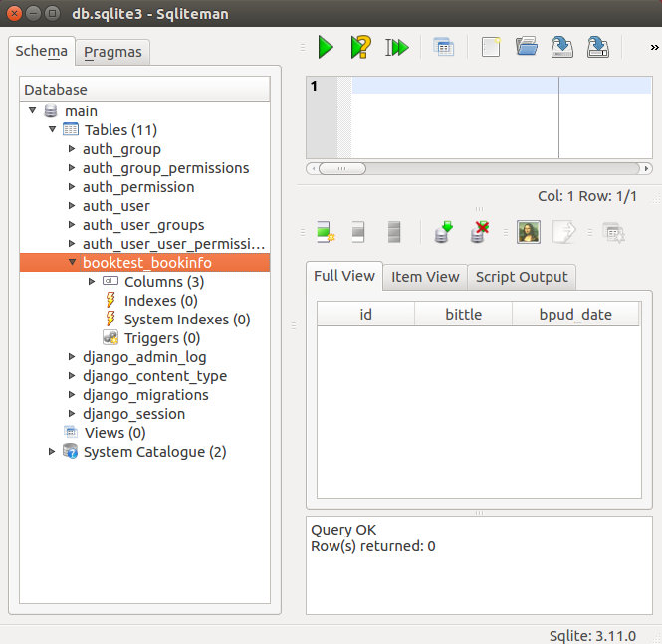Create a new blank SQL file
The image size is (662, 644).
click(491, 47)
